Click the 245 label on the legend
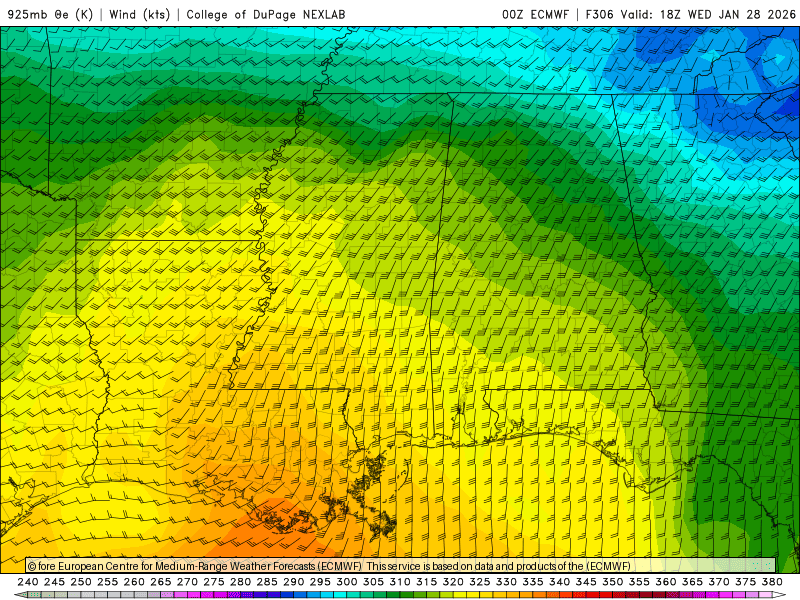The width and height of the screenshot is (800, 600). point(54,582)
